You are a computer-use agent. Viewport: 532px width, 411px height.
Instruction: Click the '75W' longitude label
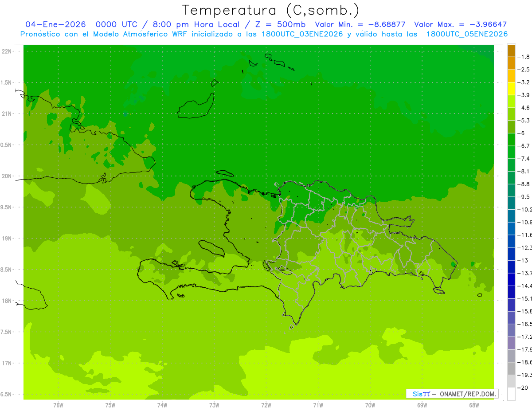(110, 405)
